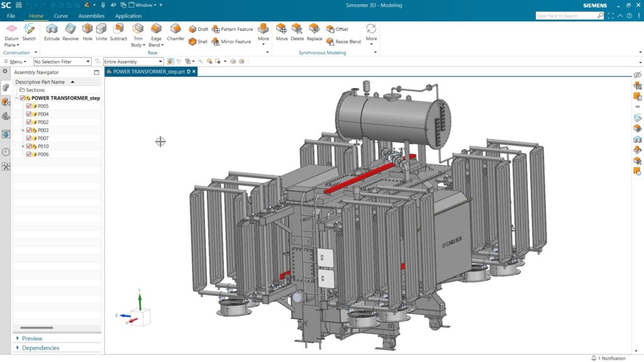Open the Assemblies ribbon tab
This screenshot has width=644, height=362.
[x=91, y=16]
